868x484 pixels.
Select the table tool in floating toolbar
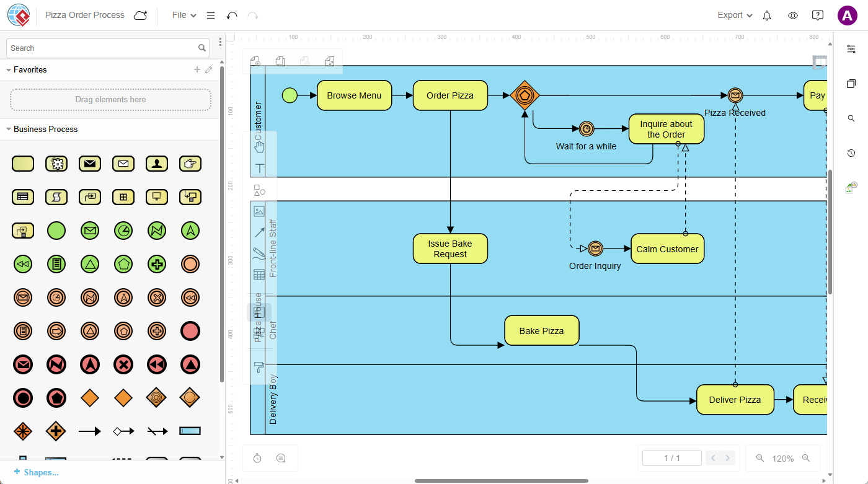click(x=259, y=275)
